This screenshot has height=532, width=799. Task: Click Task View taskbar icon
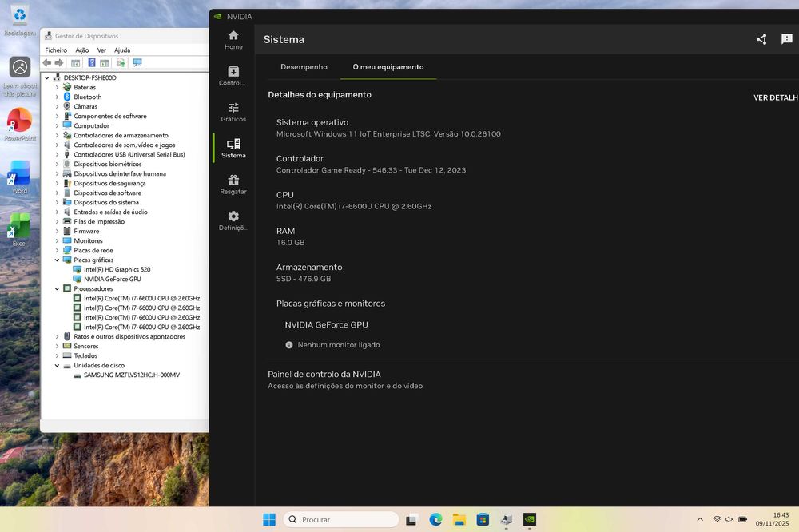[411, 519]
